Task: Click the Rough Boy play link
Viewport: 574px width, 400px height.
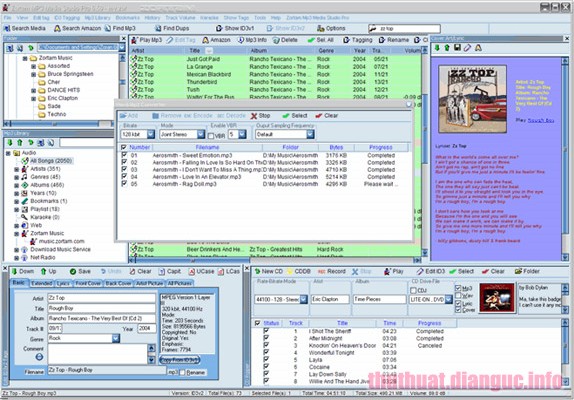Action: (x=541, y=120)
